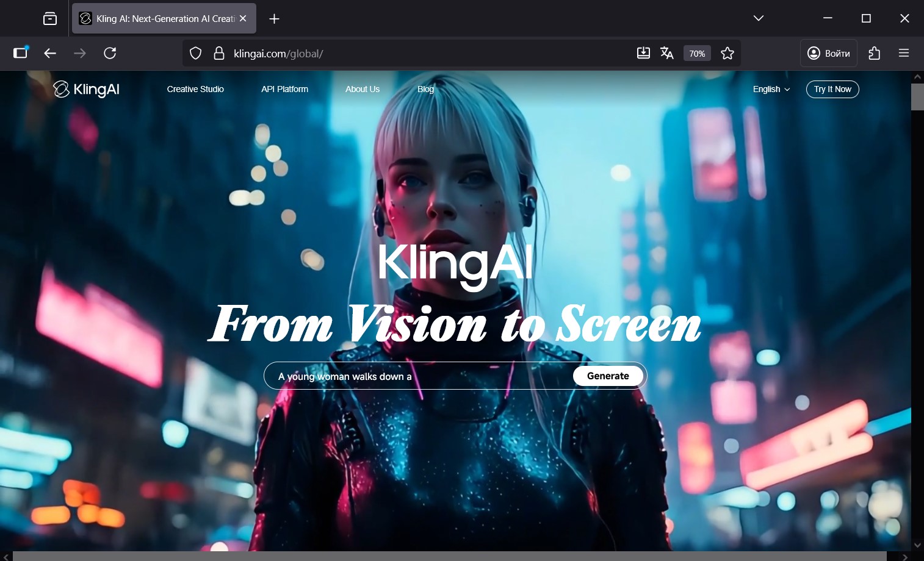Expand the English language dropdown

click(771, 89)
